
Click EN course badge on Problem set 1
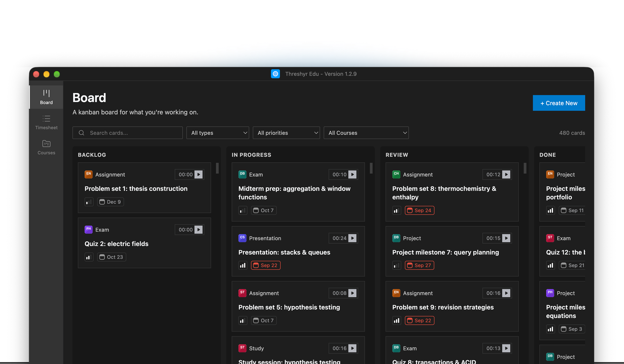pos(89,174)
